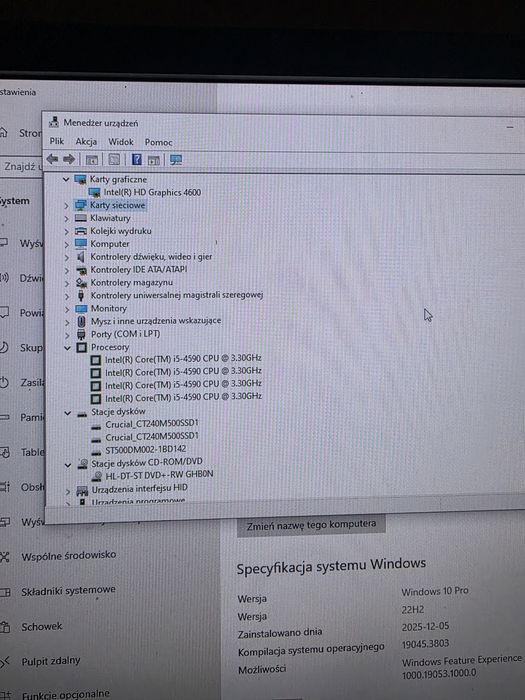Click the Urządzenia interfejsu HID icon
Viewport: 525px width, 700px height.
tap(82, 491)
